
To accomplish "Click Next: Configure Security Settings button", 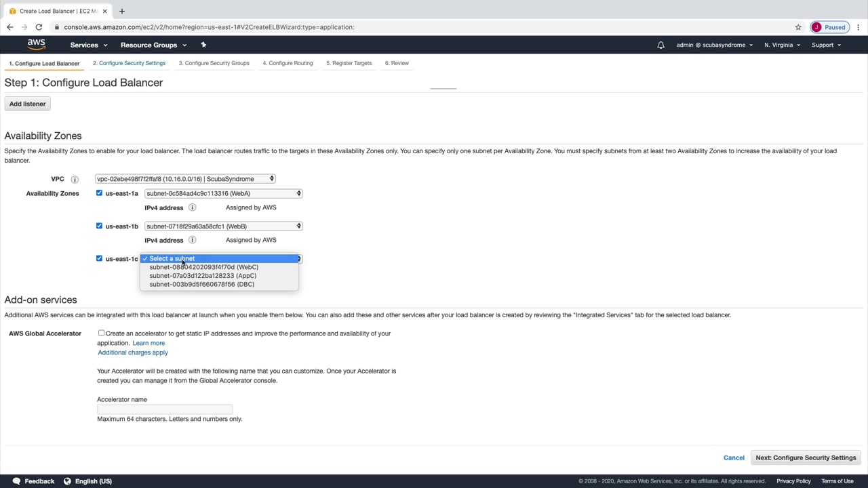I will coord(806,457).
